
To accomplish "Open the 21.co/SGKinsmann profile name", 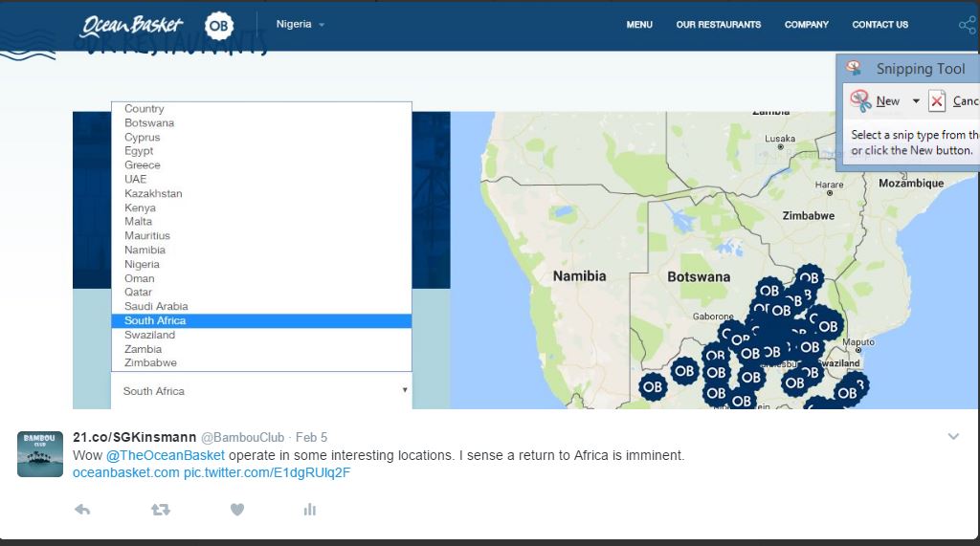I will click(x=134, y=437).
